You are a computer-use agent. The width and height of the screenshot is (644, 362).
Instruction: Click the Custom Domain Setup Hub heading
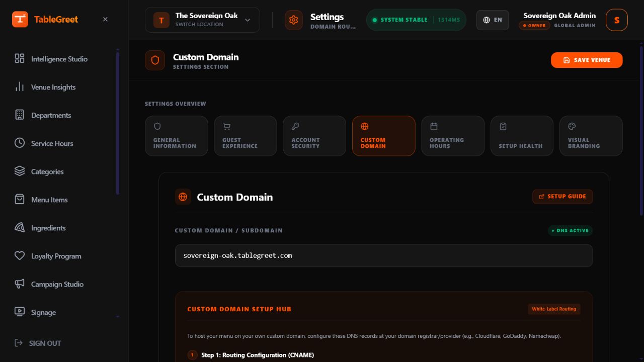click(x=239, y=309)
